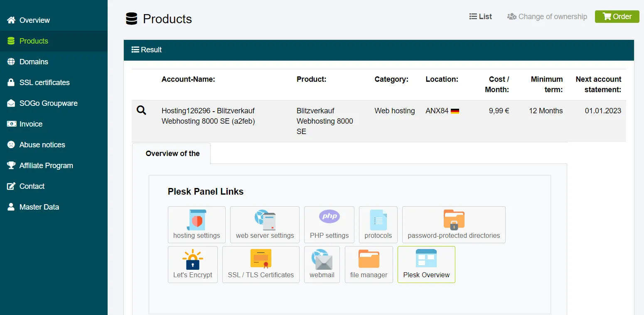Click the Domains globe icon
The image size is (644, 315).
click(11, 61)
